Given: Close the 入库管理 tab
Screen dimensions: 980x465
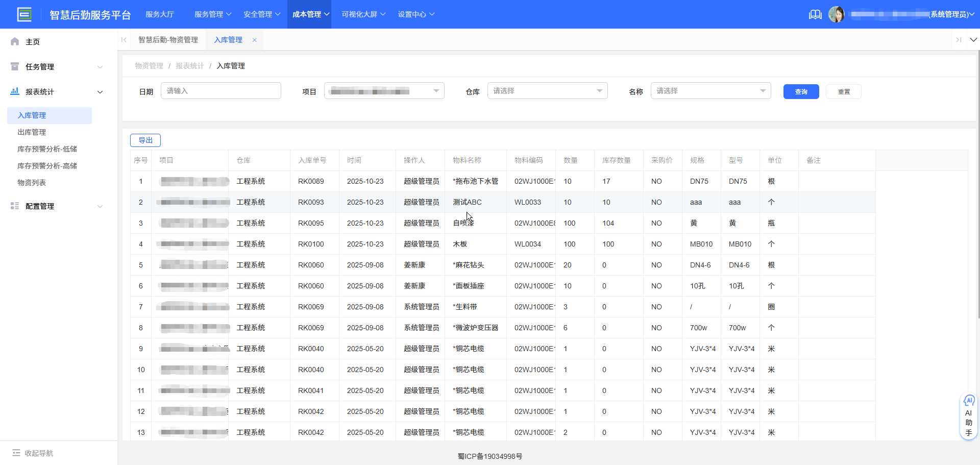Looking at the screenshot, I should coord(254,39).
